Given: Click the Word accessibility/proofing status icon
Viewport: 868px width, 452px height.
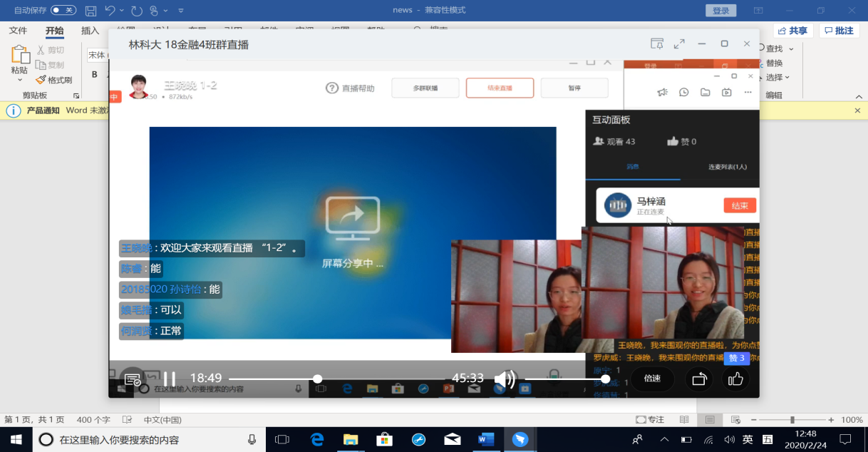Looking at the screenshot, I should point(127,420).
